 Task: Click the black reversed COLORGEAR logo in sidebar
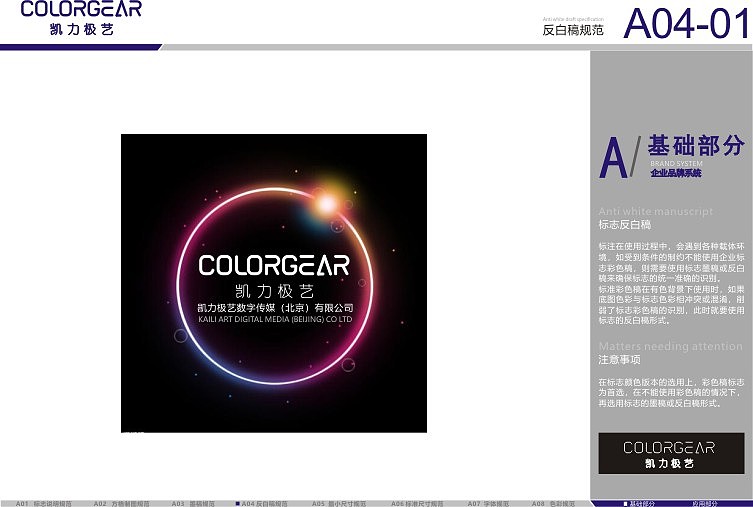(671, 453)
